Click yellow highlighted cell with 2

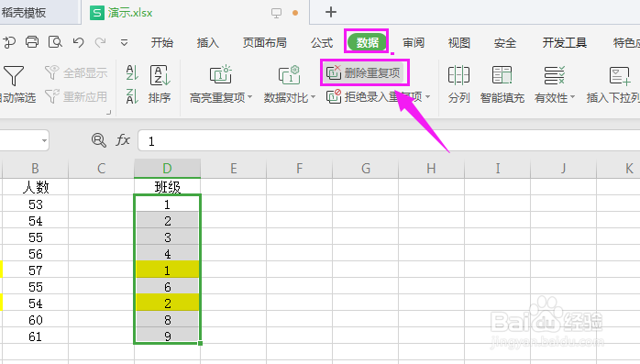[x=168, y=303]
